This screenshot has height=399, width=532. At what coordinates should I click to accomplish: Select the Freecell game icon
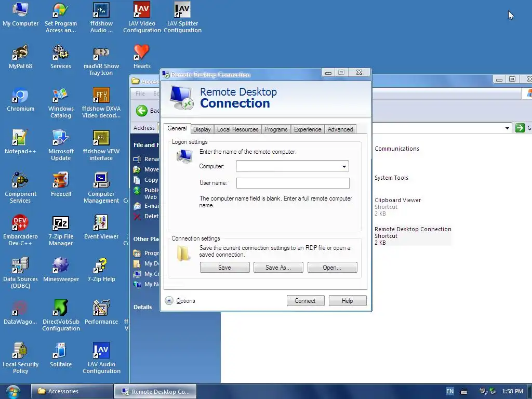point(61,185)
